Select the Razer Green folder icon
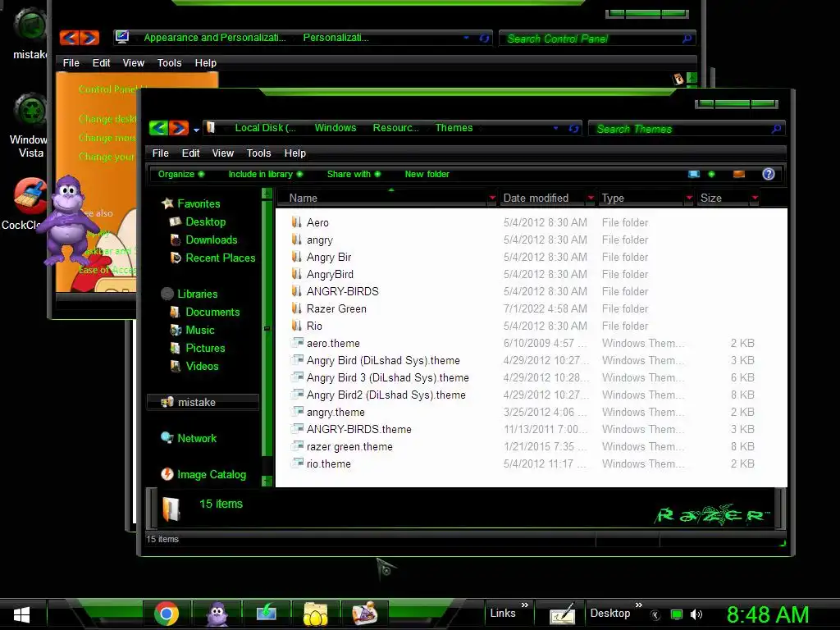840x630 pixels. point(297,308)
